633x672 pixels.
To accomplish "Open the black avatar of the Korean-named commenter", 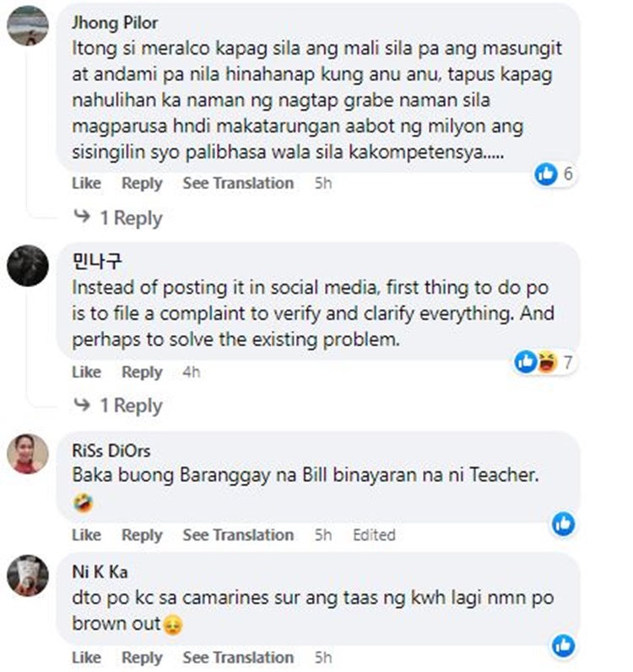I will click(28, 266).
